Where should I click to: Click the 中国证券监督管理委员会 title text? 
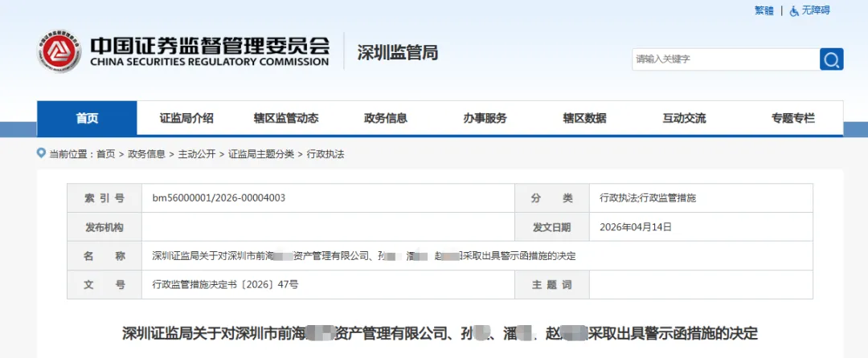coord(210,45)
